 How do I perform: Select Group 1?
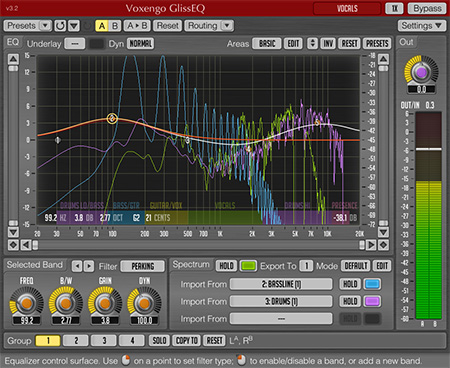tap(48, 341)
